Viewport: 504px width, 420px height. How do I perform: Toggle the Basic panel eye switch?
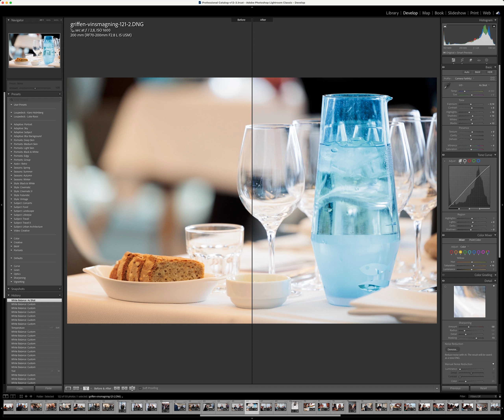(x=443, y=67)
